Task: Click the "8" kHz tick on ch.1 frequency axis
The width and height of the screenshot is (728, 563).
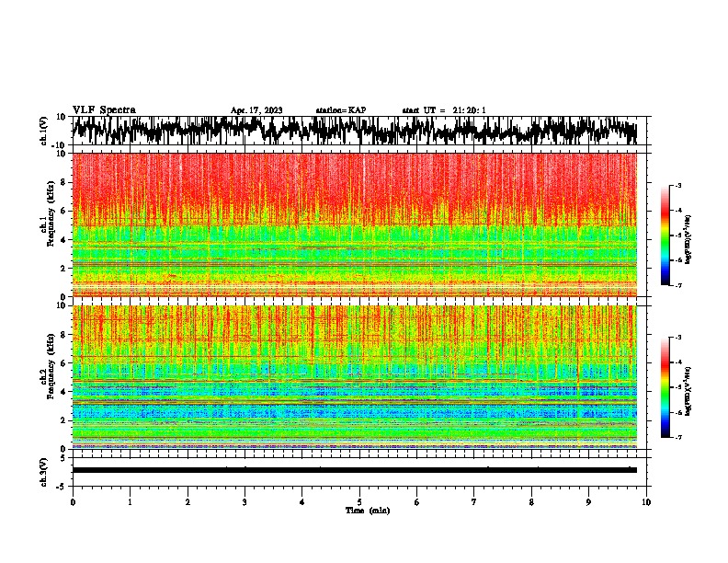Action: click(63, 182)
